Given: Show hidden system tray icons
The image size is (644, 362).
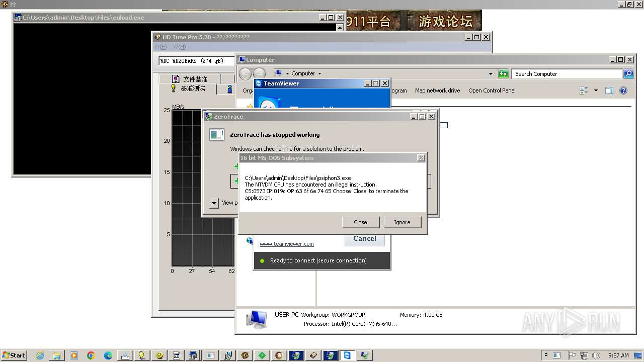Looking at the screenshot, I should click(546, 355).
